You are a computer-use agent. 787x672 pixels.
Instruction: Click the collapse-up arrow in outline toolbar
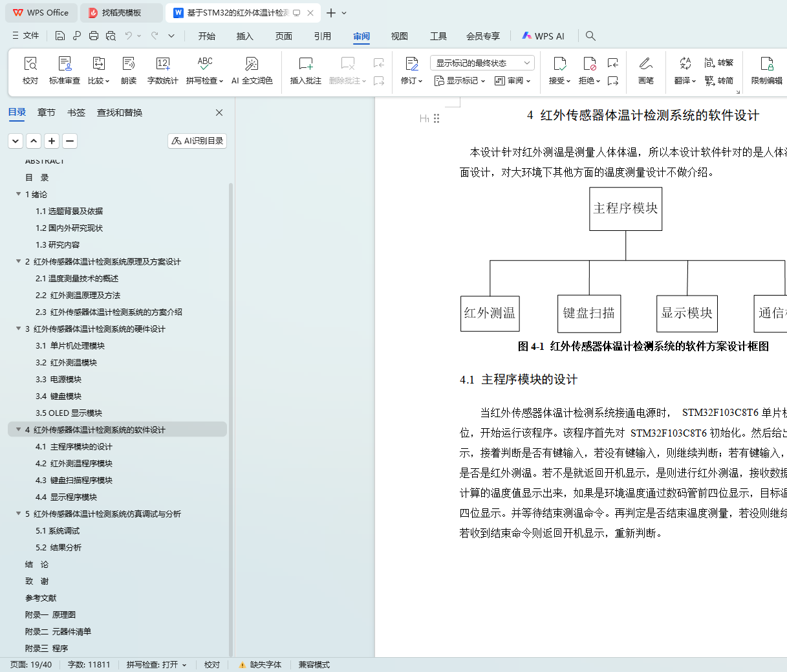coord(34,140)
